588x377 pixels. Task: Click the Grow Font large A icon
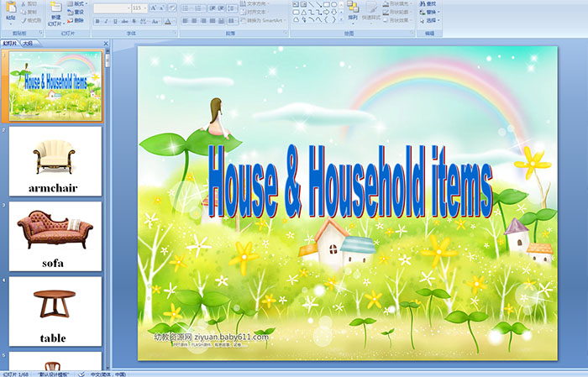point(154,8)
